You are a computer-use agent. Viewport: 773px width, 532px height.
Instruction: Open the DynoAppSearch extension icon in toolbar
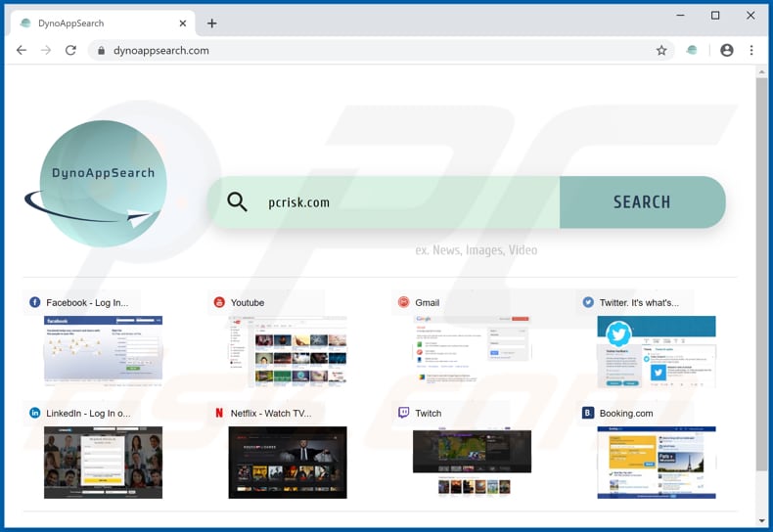tap(692, 50)
